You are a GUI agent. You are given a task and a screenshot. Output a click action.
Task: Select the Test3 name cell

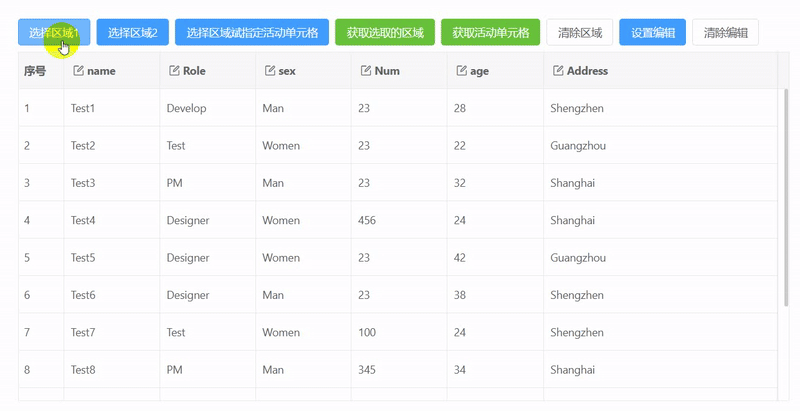[x=112, y=183]
